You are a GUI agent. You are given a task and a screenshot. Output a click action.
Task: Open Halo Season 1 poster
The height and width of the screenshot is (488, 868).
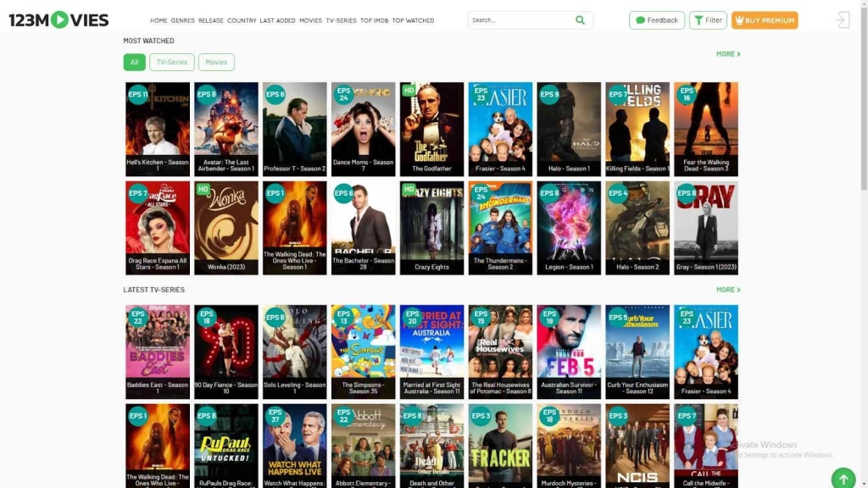pos(569,129)
